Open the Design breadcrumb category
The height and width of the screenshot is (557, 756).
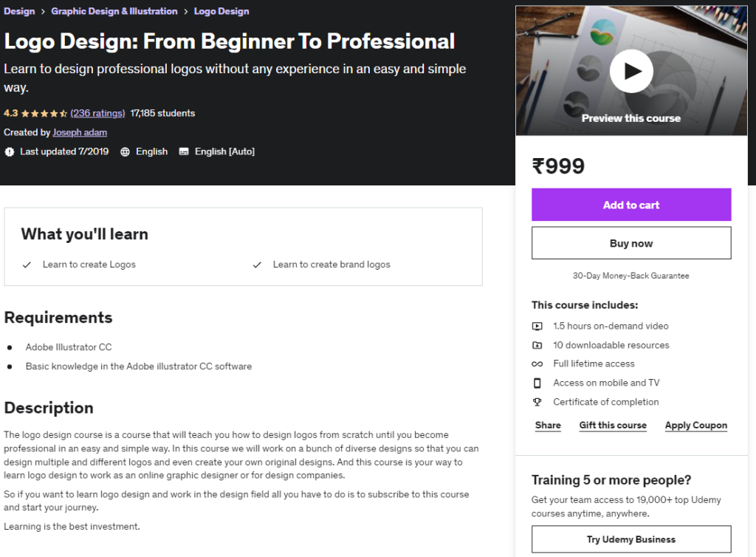click(x=19, y=11)
